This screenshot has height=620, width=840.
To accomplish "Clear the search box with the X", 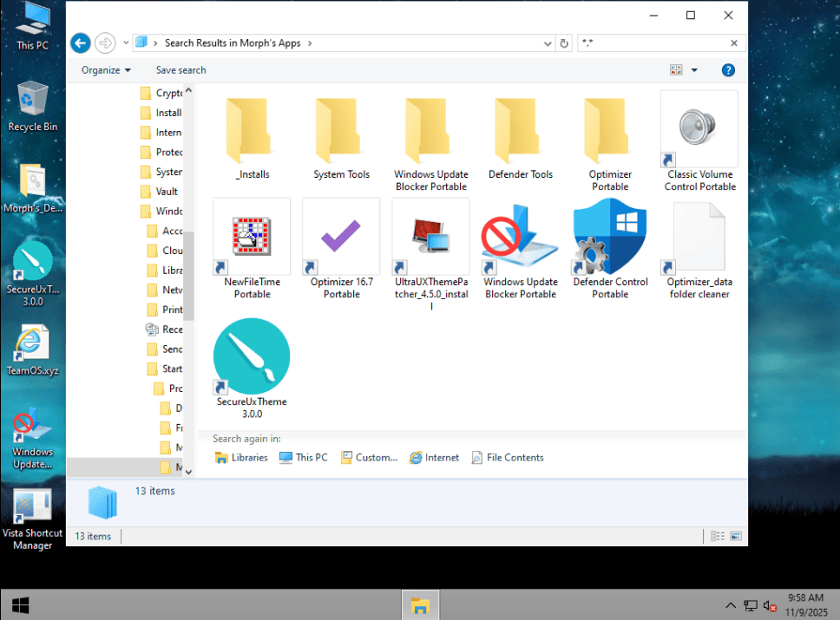I will pyautogui.click(x=734, y=42).
